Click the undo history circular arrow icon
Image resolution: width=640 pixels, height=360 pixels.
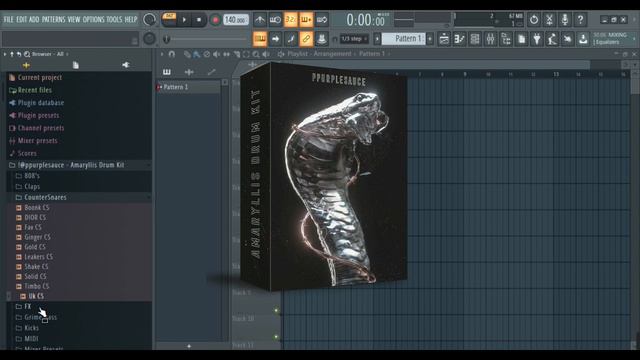(x=534, y=19)
